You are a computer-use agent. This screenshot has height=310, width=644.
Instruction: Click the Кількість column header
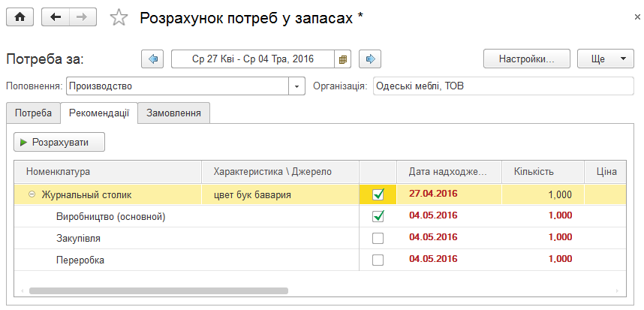(x=543, y=172)
